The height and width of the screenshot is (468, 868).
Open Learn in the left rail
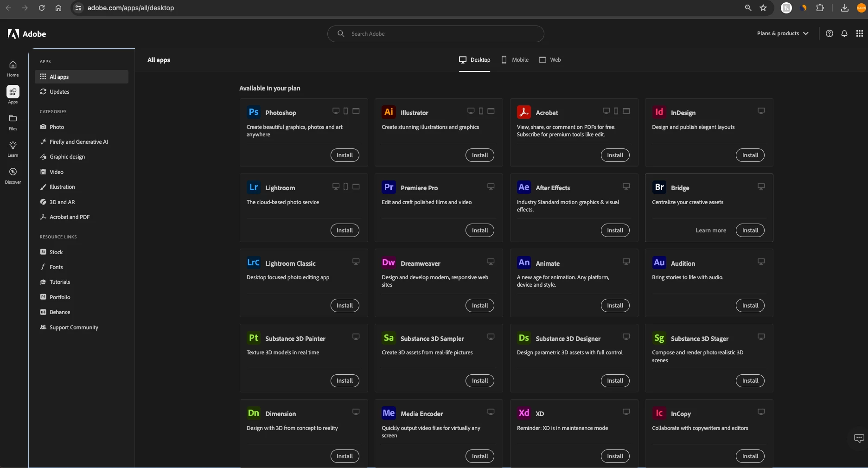13,149
